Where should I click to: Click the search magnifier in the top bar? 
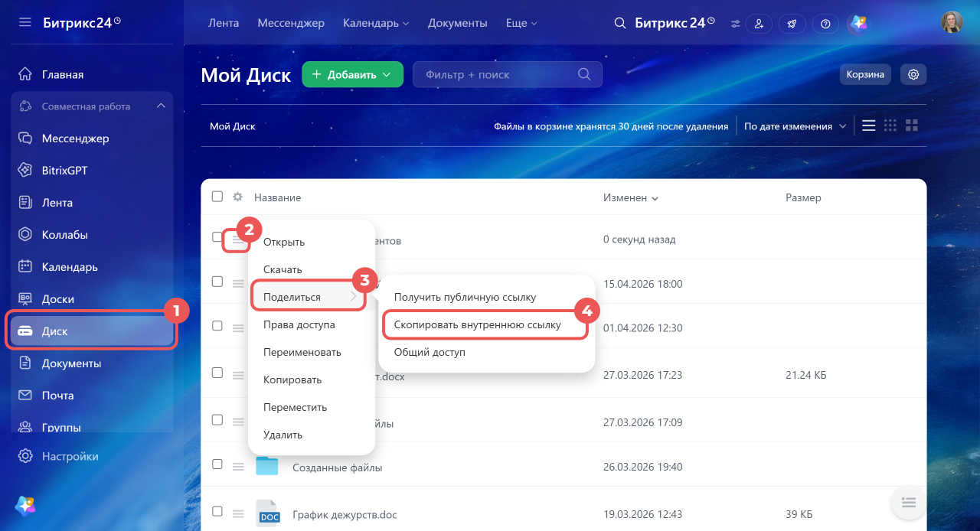(620, 23)
